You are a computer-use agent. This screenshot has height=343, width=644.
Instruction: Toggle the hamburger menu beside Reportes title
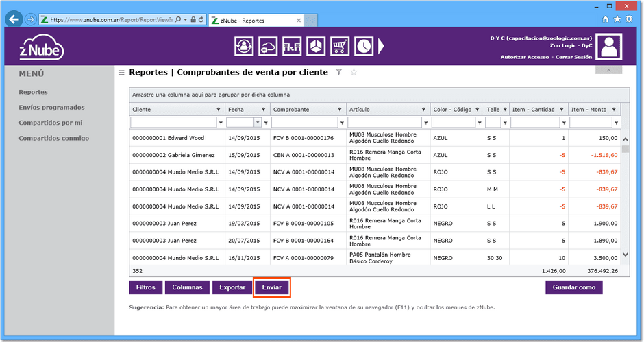click(121, 73)
